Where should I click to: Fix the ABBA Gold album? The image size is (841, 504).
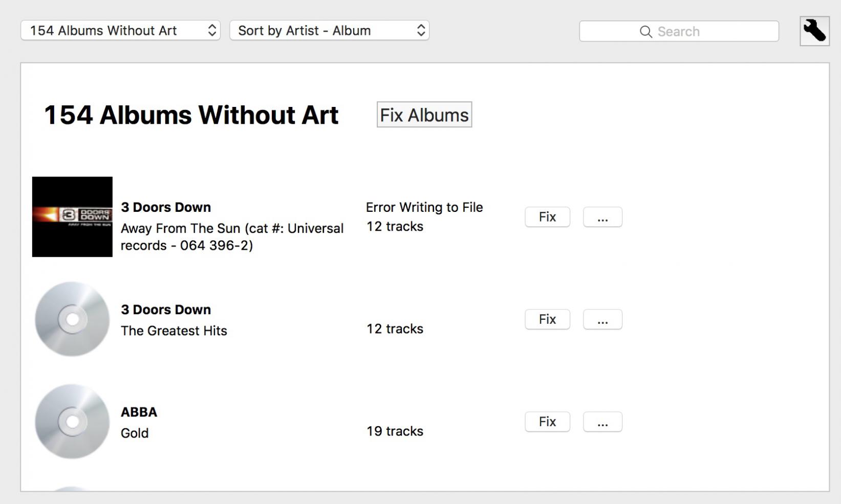click(547, 422)
